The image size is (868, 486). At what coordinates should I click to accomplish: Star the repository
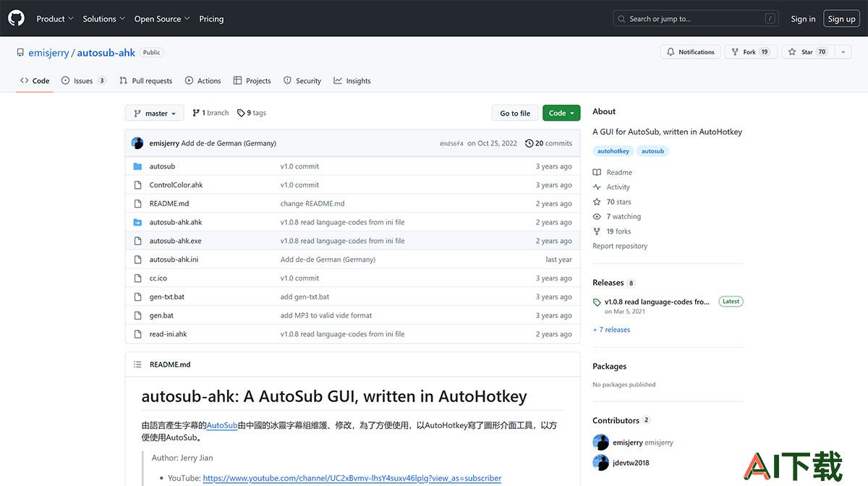[808, 52]
